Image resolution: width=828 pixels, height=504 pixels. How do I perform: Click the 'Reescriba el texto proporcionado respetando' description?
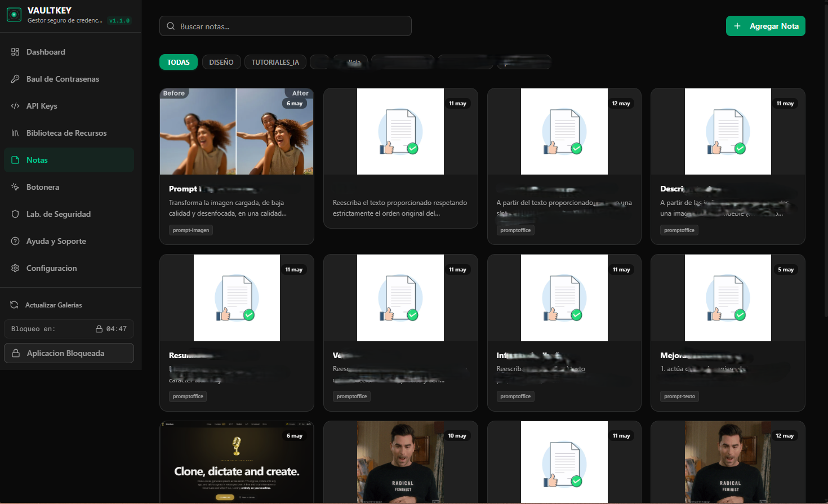(x=400, y=208)
